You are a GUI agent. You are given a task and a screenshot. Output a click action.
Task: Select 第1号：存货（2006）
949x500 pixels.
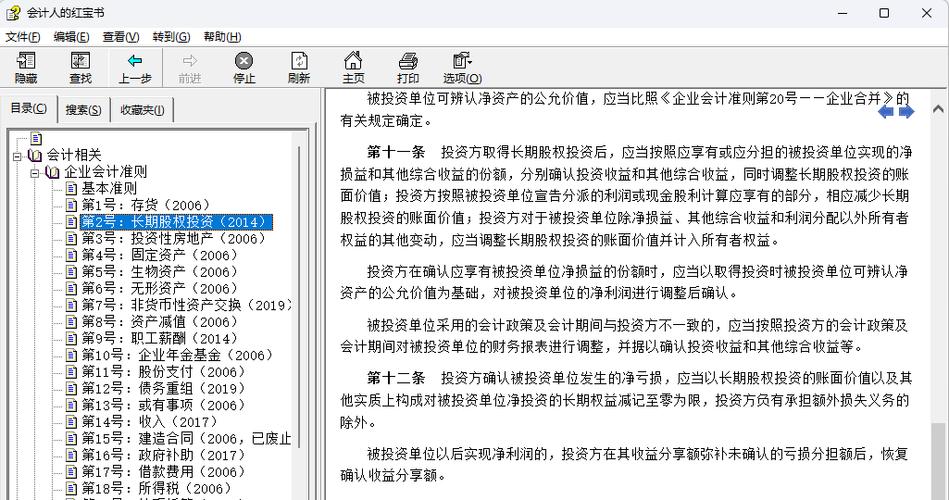[146, 205]
